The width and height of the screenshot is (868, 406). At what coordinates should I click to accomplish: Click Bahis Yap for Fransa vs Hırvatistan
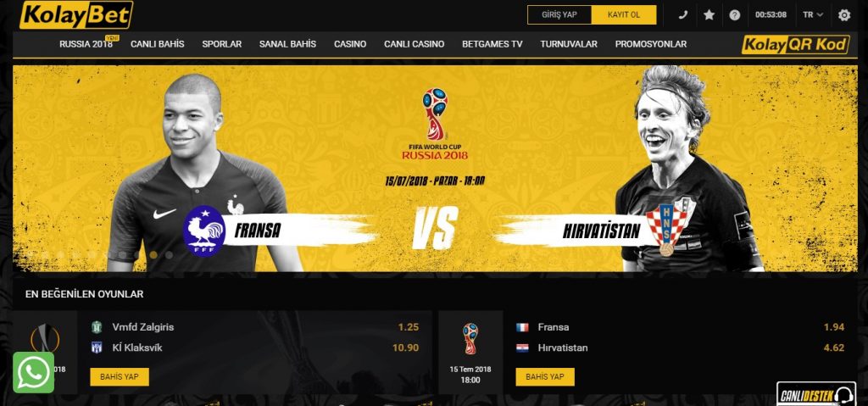click(545, 376)
